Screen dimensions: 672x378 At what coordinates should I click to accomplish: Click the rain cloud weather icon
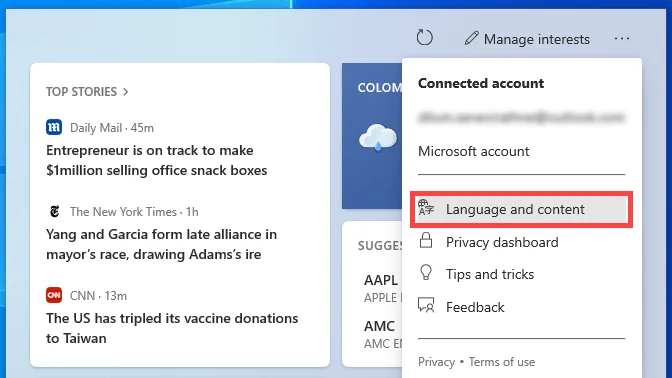click(378, 137)
